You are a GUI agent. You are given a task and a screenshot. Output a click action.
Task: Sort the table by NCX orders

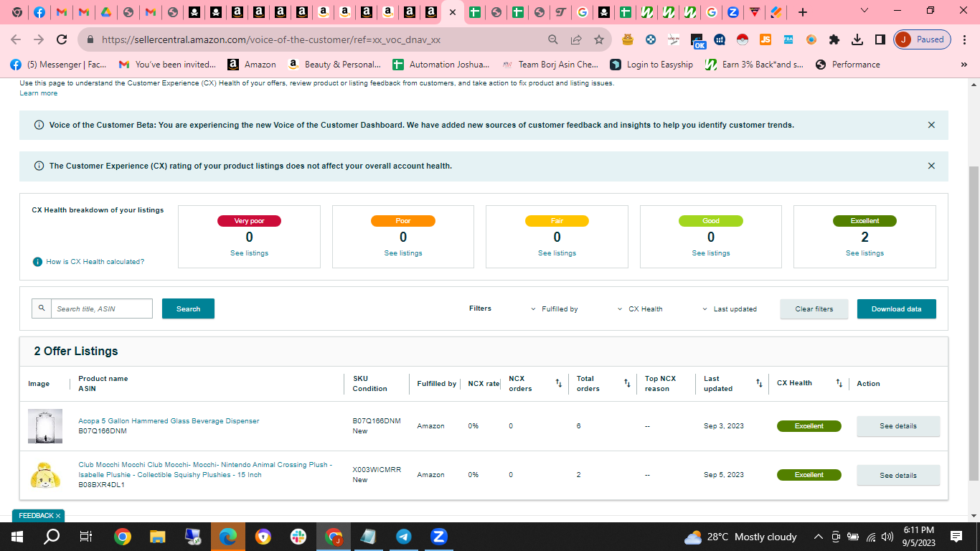[x=559, y=384]
